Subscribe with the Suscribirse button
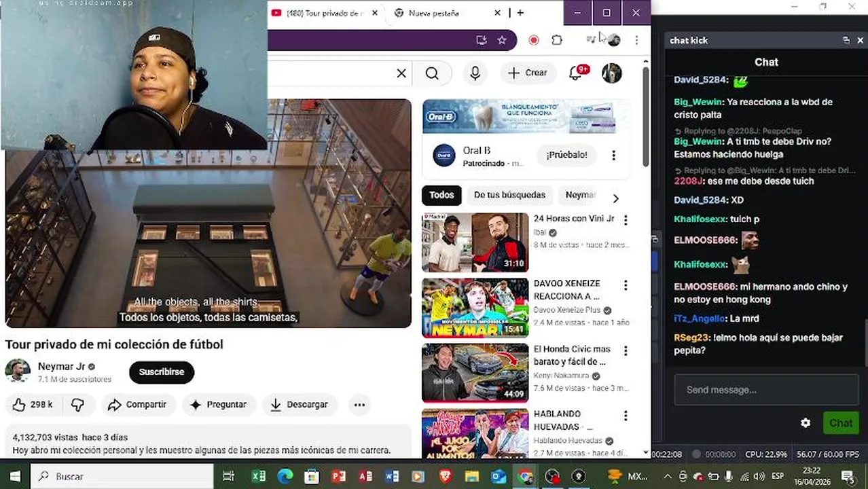The width and height of the screenshot is (868, 489). (x=162, y=372)
